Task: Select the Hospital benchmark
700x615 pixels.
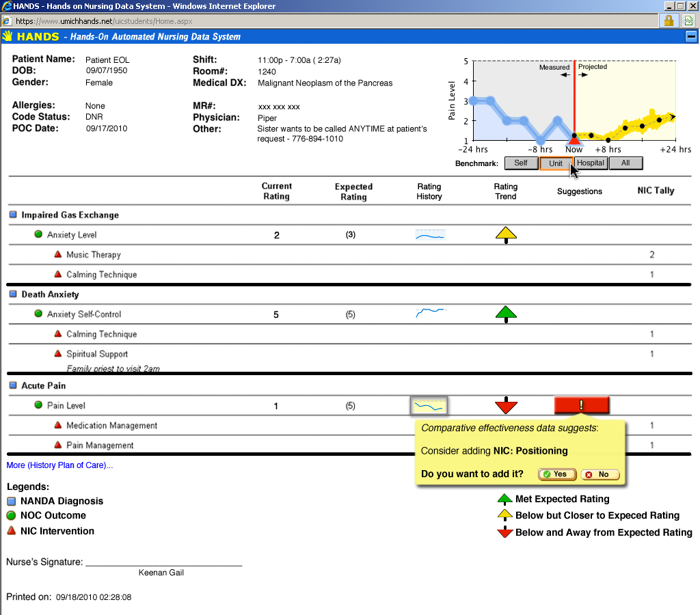Action: point(591,163)
